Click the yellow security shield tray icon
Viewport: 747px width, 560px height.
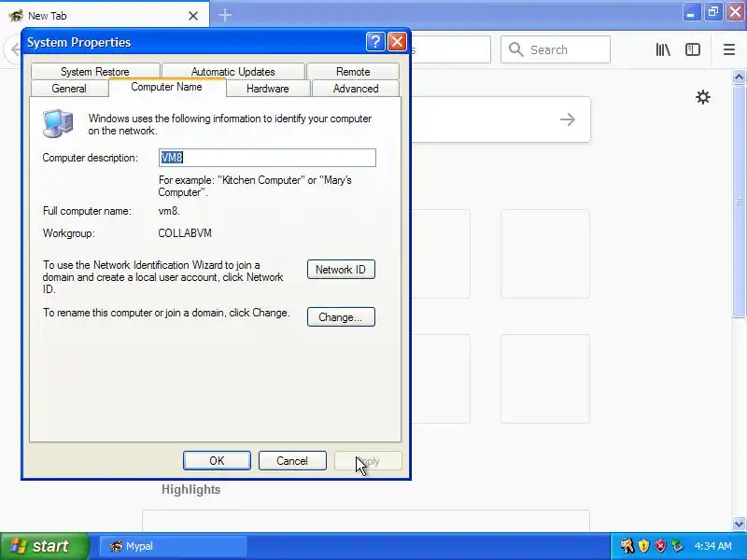pyautogui.click(x=643, y=546)
